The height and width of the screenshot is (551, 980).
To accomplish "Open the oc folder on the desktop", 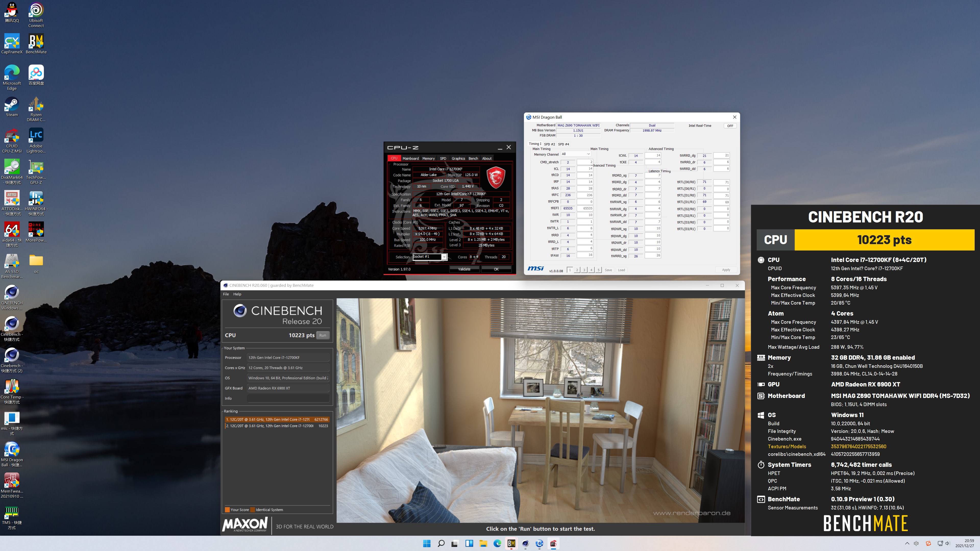I will [x=36, y=264].
